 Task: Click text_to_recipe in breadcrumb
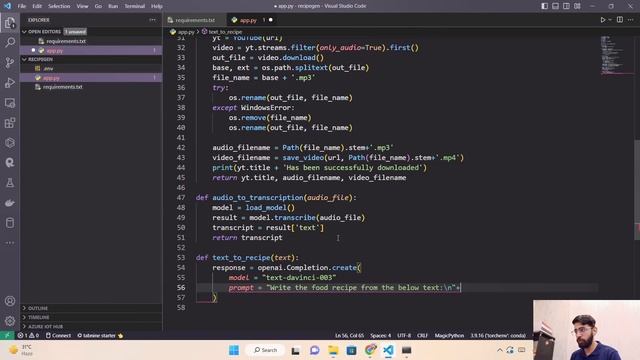click(x=225, y=31)
